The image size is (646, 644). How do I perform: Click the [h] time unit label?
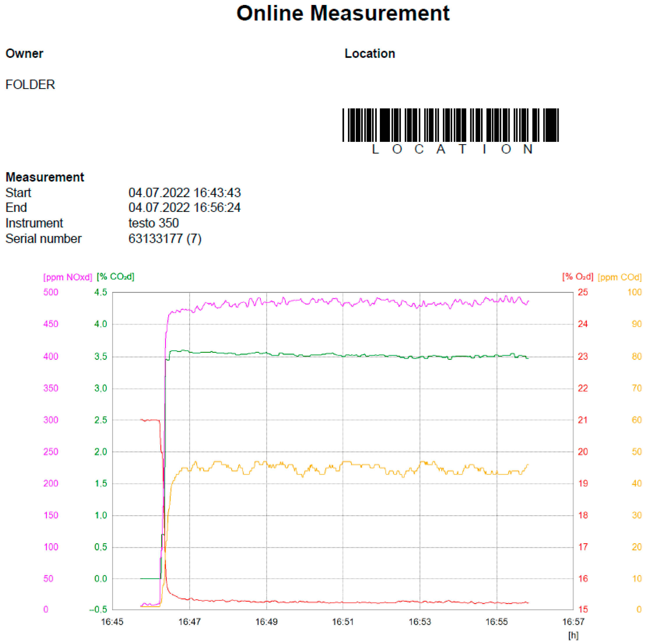[573, 635]
